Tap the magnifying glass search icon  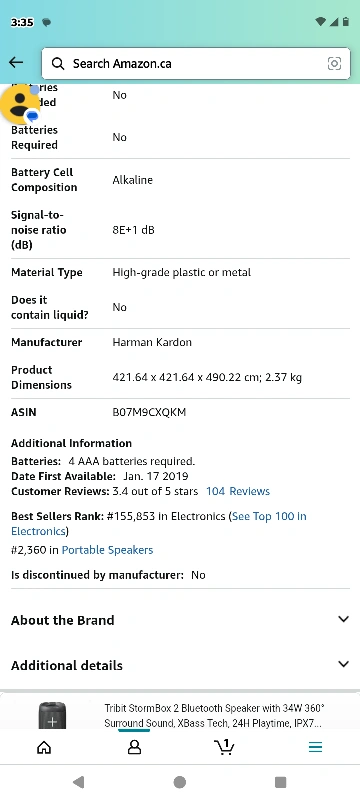[x=58, y=63]
